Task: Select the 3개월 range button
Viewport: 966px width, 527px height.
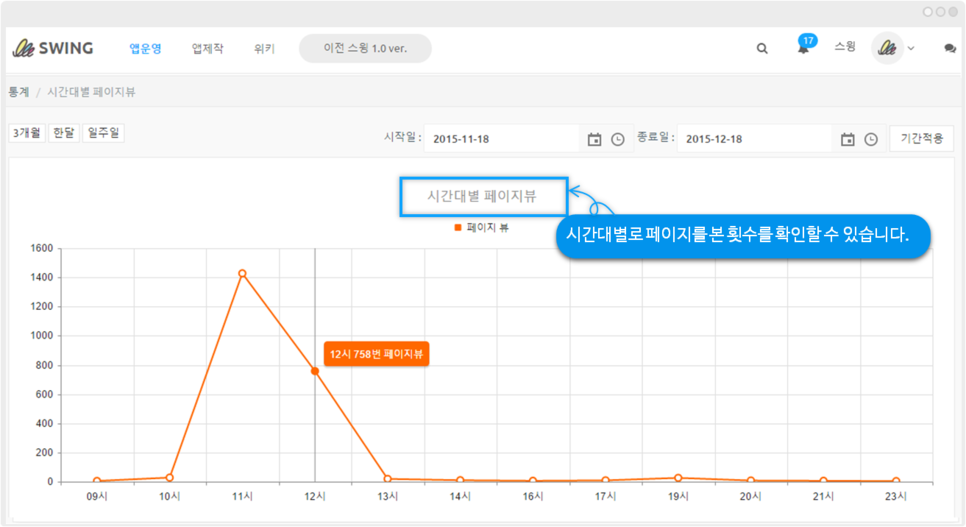Action: click(26, 133)
